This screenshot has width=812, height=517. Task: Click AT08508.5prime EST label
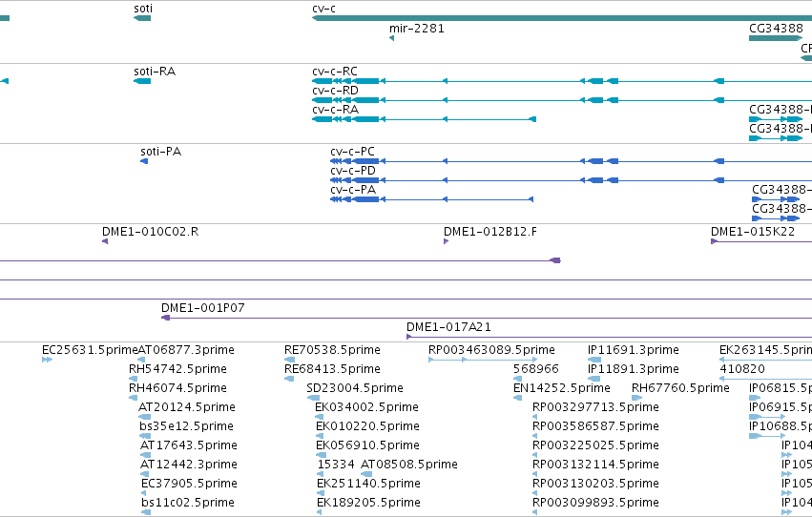(409, 465)
